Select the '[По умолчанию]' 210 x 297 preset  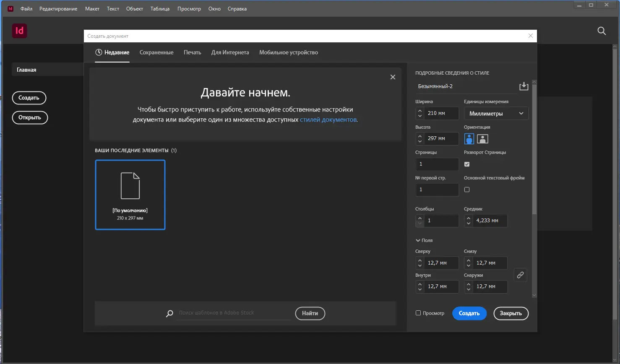pos(130,195)
